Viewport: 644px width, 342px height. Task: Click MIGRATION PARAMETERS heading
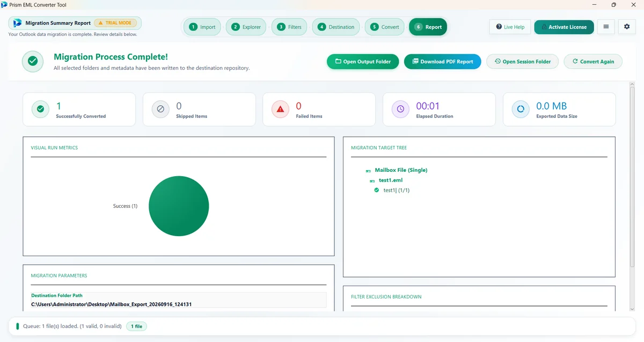[59, 275]
